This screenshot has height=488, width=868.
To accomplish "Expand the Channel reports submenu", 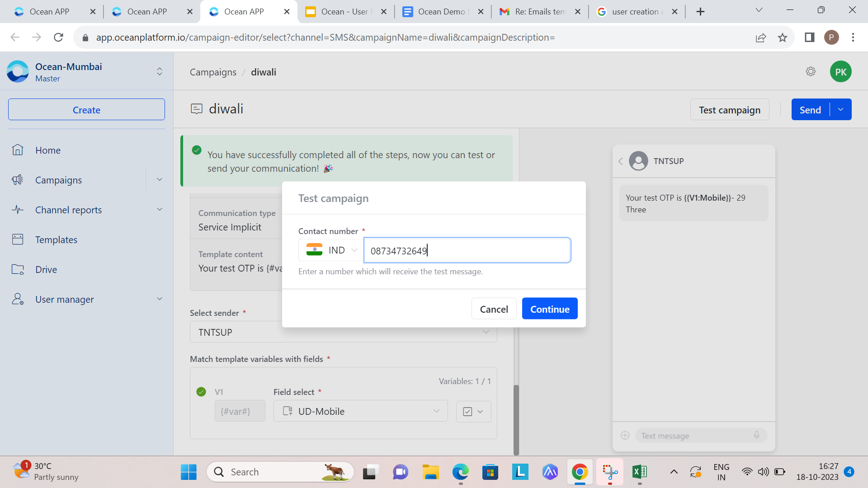I will click(x=160, y=210).
